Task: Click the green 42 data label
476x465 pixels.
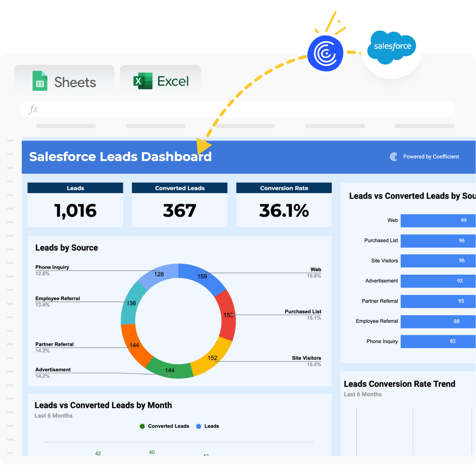Action: click(98, 454)
